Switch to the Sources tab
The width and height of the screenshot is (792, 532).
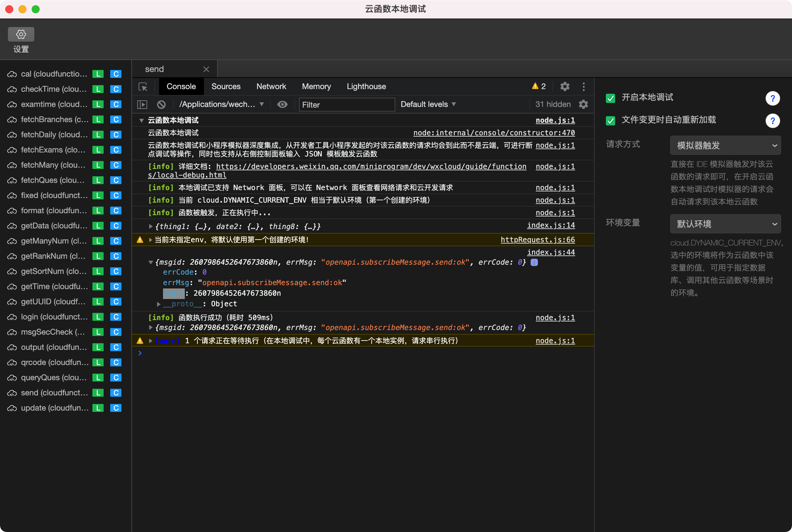(x=226, y=86)
